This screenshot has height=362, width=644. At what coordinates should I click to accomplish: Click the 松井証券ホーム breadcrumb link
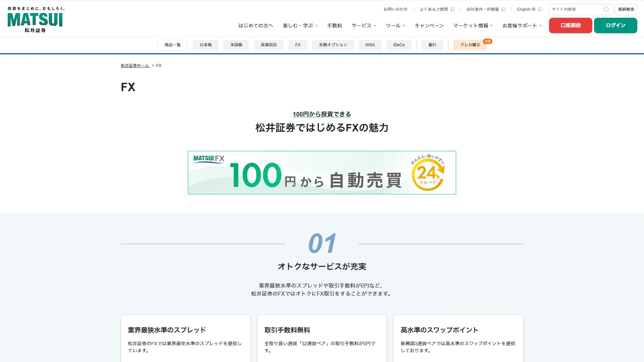(135, 66)
